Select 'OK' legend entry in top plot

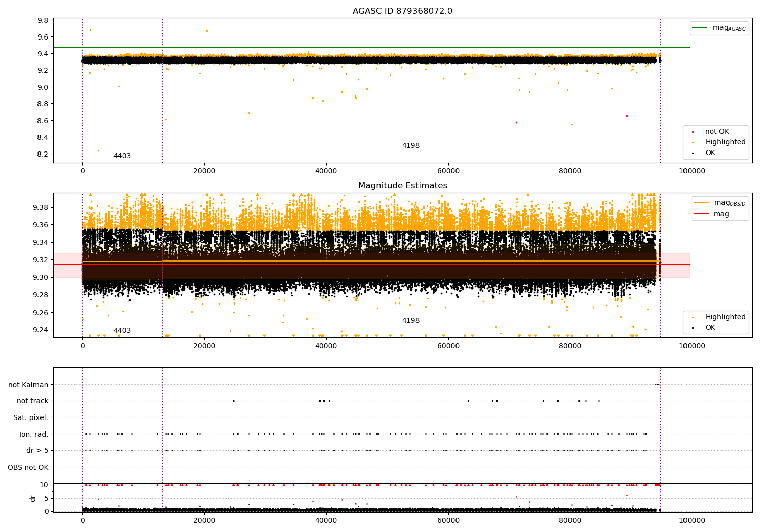710,153
